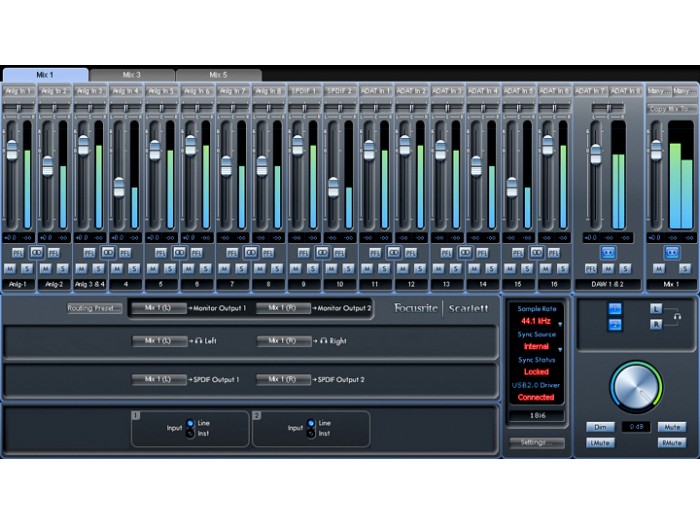This screenshot has height=525, width=700.
Task: Click the LMute button
Action: coord(600,443)
